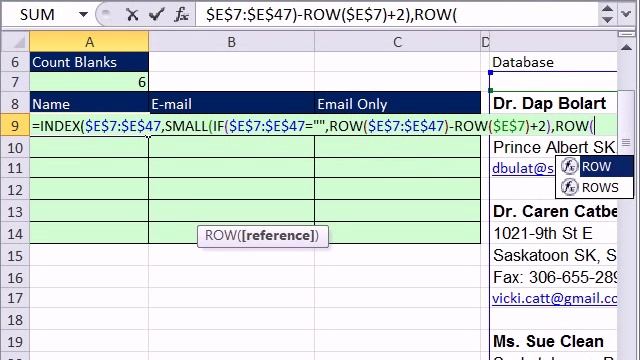Click the 1021-9th St E cell
This screenshot has width=640, height=360.
click(x=553, y=233)
